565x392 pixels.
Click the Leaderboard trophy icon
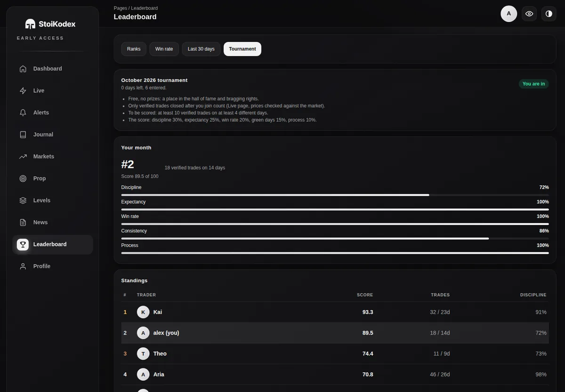(23, 244)
